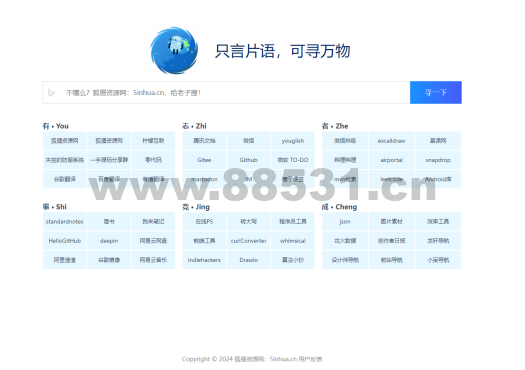Click the Sinhua.cn footer link
The height and width of the screenshot is (370, 525).
283,359
